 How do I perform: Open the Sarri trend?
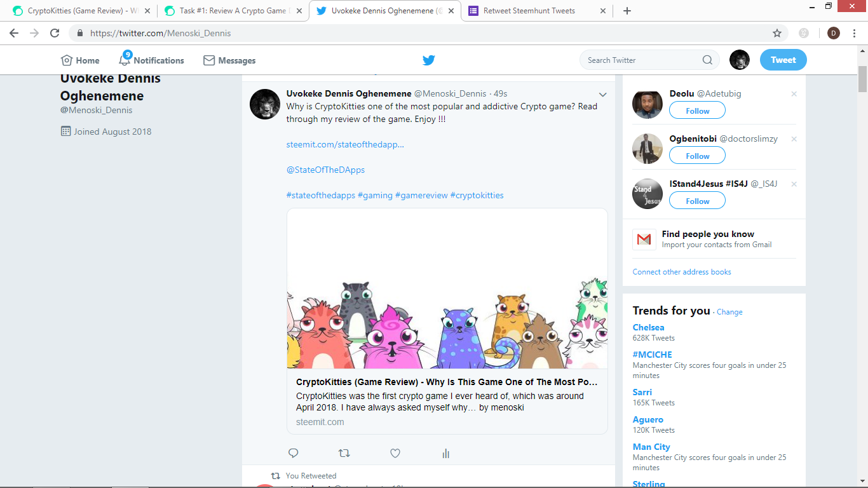click(642, 392)
